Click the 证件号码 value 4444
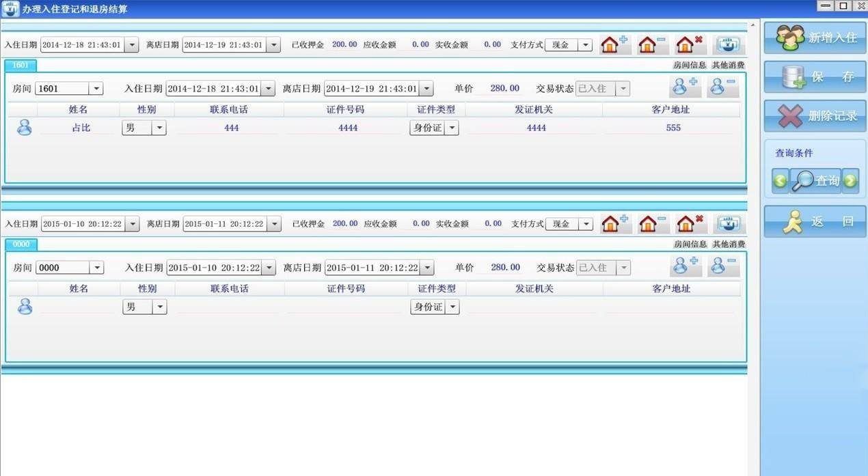 point(348,128)
